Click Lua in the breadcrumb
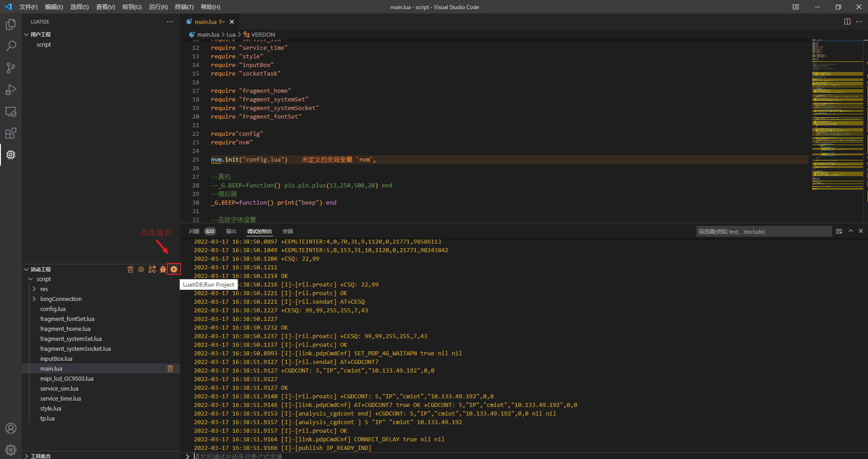Viewport: 868px width, 459px height. coord(231,34)
